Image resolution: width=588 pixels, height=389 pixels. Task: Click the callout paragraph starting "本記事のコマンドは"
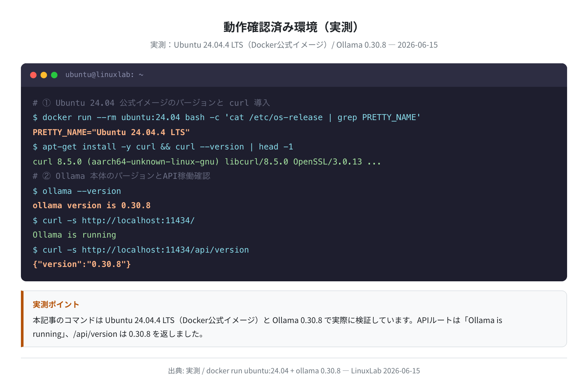click(268, 327)
